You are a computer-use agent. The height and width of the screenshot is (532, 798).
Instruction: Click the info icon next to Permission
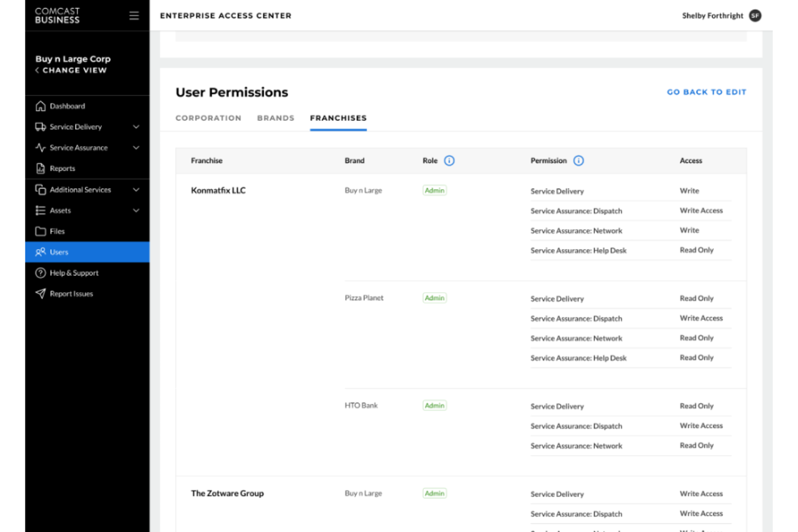click(579, 160)
